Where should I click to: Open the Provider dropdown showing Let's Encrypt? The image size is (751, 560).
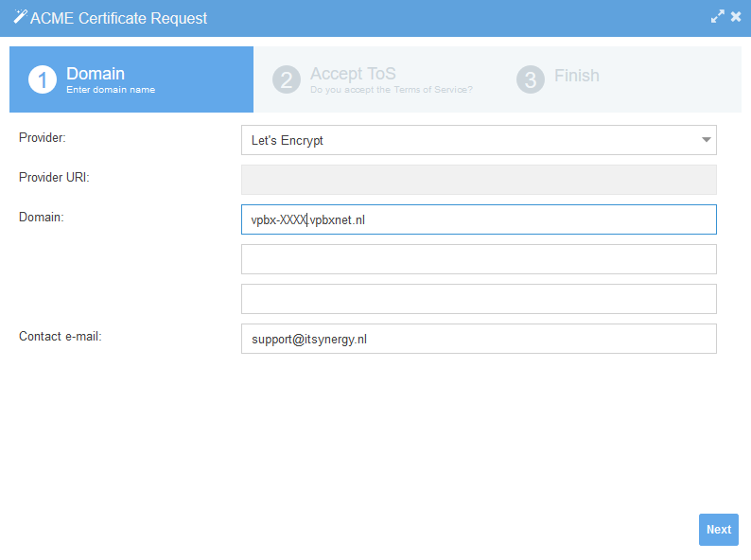coord(479,140)
